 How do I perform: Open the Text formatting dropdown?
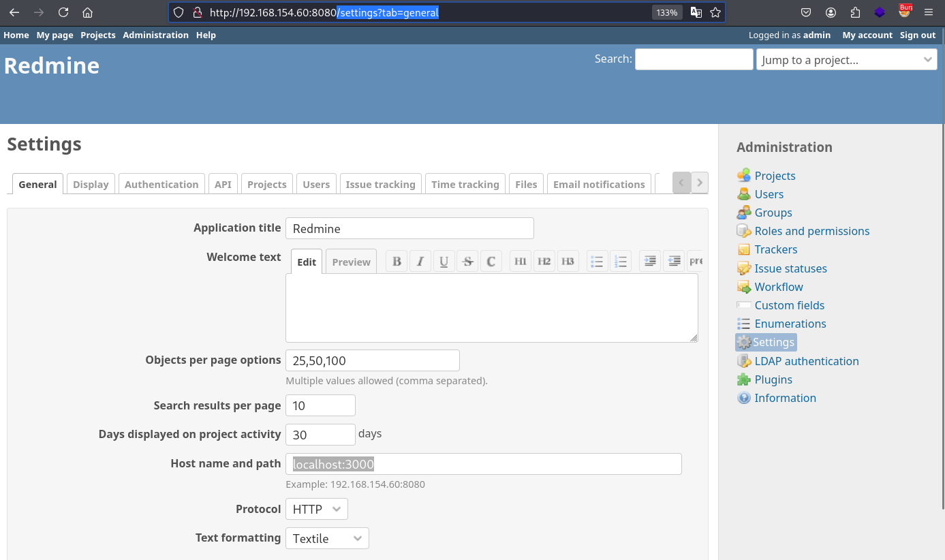pos(327,538)
